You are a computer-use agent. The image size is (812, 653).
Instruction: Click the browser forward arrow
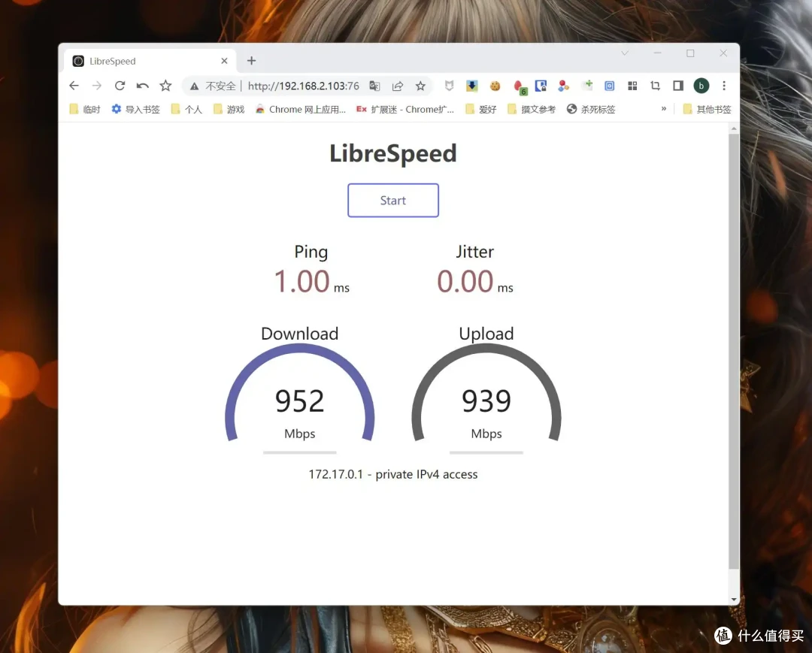pos(97,86)
